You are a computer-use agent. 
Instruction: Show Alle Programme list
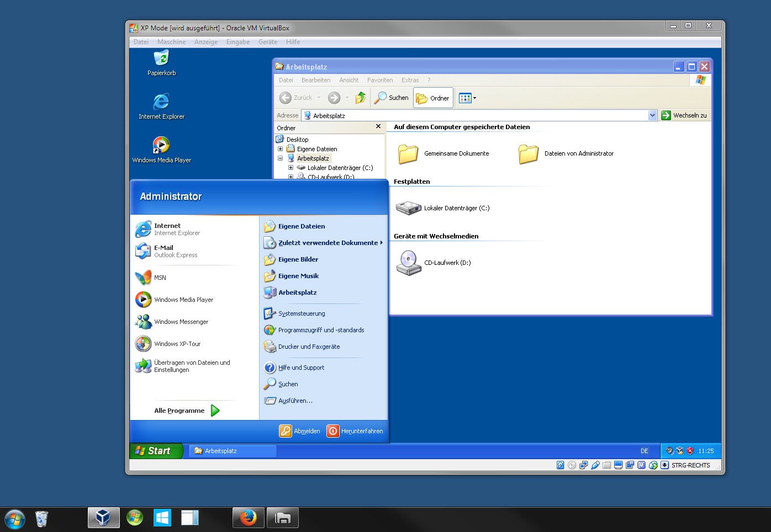coord(186,411)
